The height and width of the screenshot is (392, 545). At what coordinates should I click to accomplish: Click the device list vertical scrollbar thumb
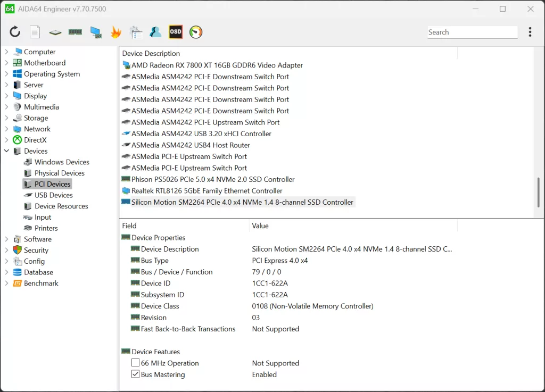[539, 193]
